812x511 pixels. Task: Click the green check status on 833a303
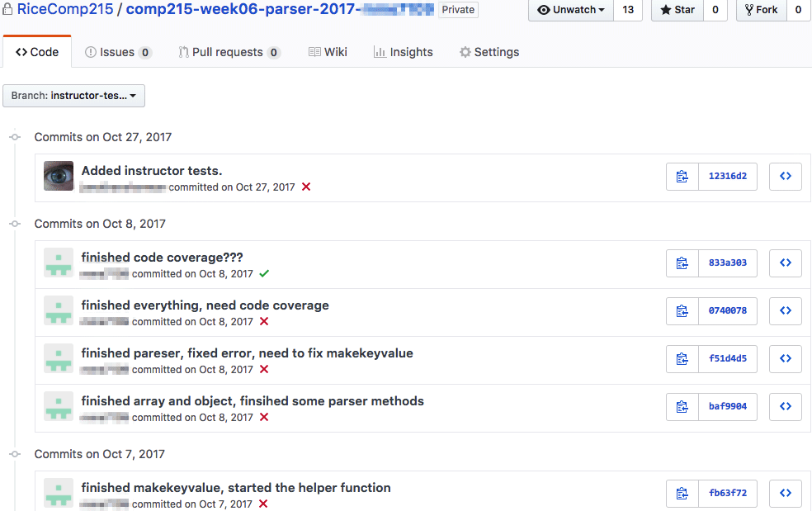click(264, 274)
